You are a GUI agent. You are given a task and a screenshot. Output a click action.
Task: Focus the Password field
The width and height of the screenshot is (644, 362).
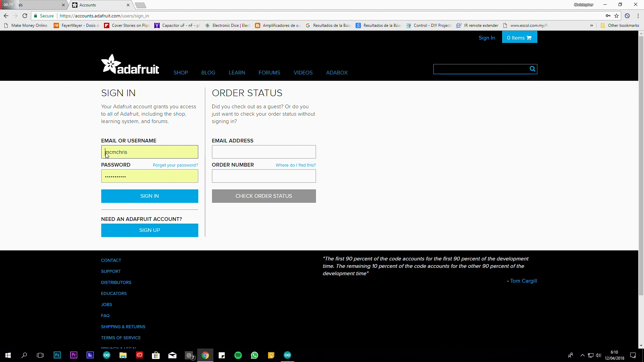(150, 176)
